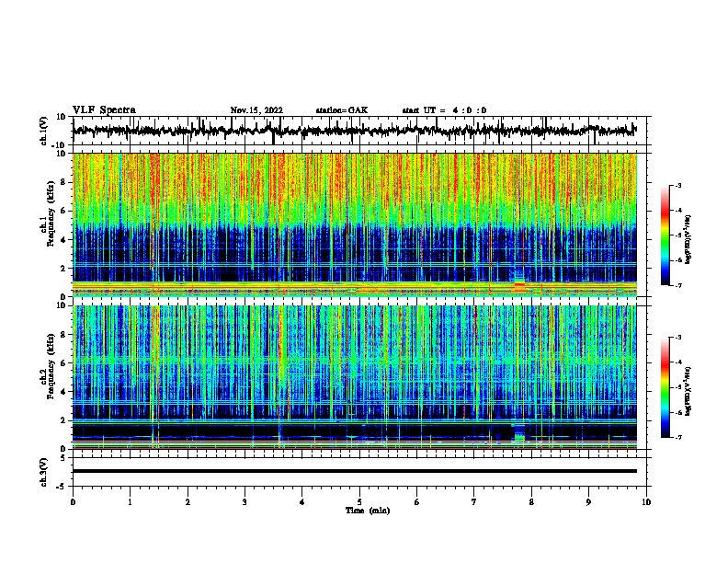Viewport: 728px width, 563px height.
Task: Click the "-7" label on ch.2 colorbar
Action: click(x=678, y=437)
